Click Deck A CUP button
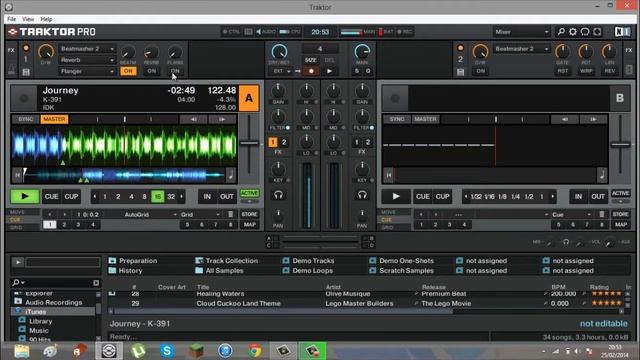 pos(71,196)
